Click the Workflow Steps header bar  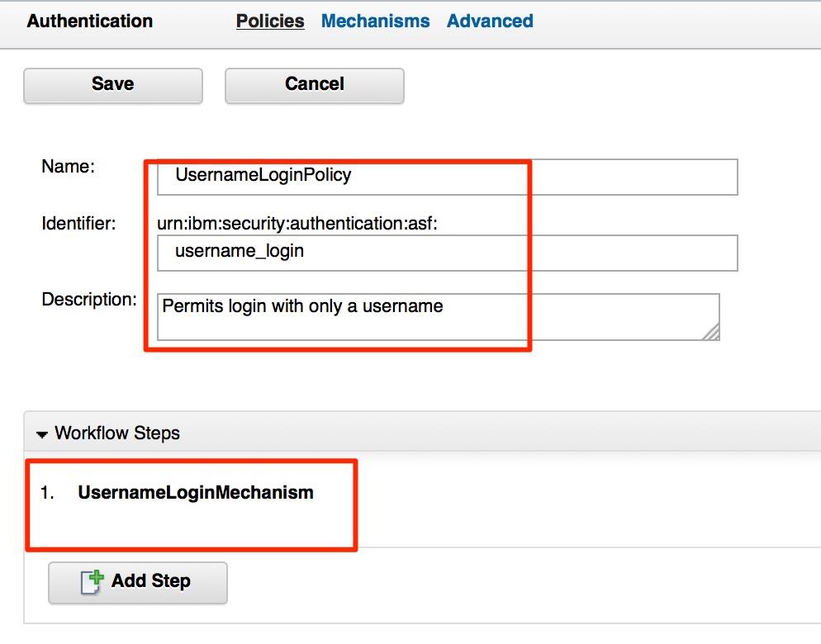pos(330,432)
